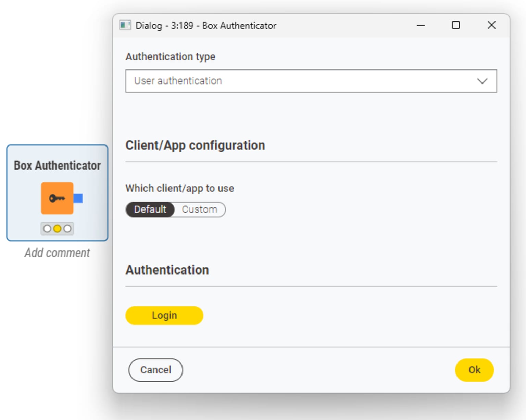Switch to Custom client/app option
Viewport: 526px width, 420px height.
(x=200, y=209)
